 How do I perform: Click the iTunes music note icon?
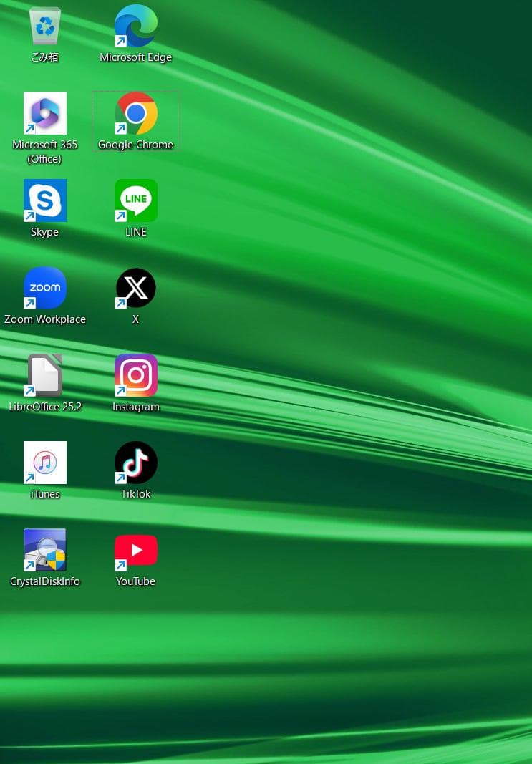pyautogui.click(x=45, y=463)
